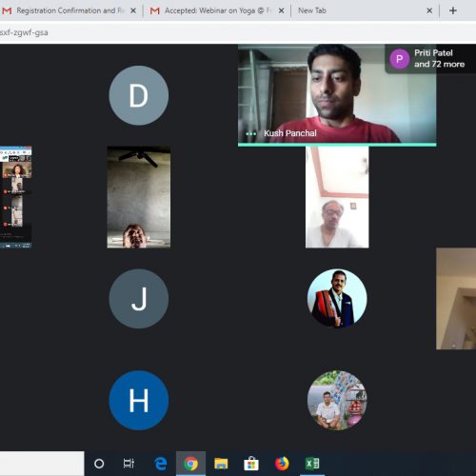Open the Cortana circle on taskbar
The height and width of the screenshot is (476, 476).
pos(99,464)
